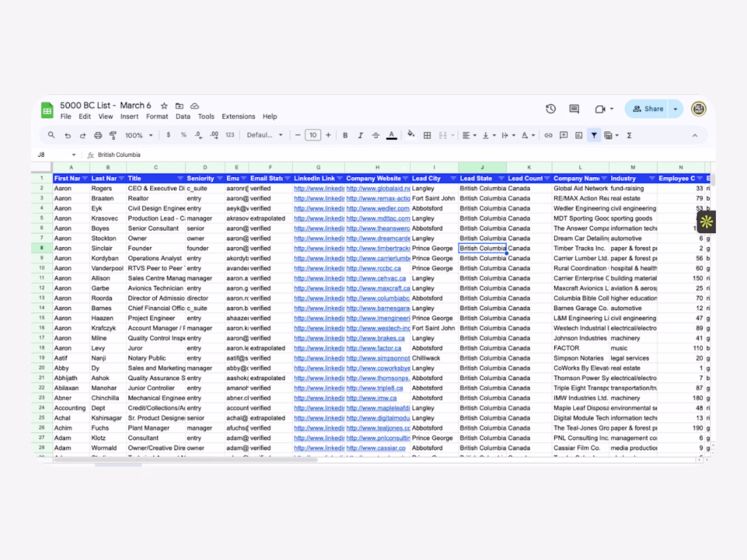Collapse the toolbar with chevron
Viewport: 747px width, 560px height.
(x=695, y=135)
